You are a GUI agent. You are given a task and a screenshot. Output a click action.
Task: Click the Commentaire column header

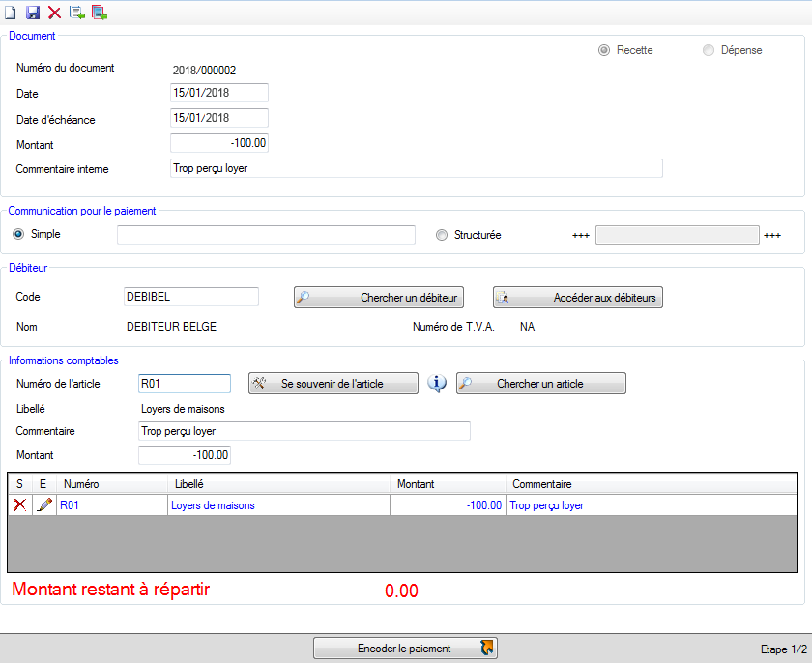(x=652, y=484)
